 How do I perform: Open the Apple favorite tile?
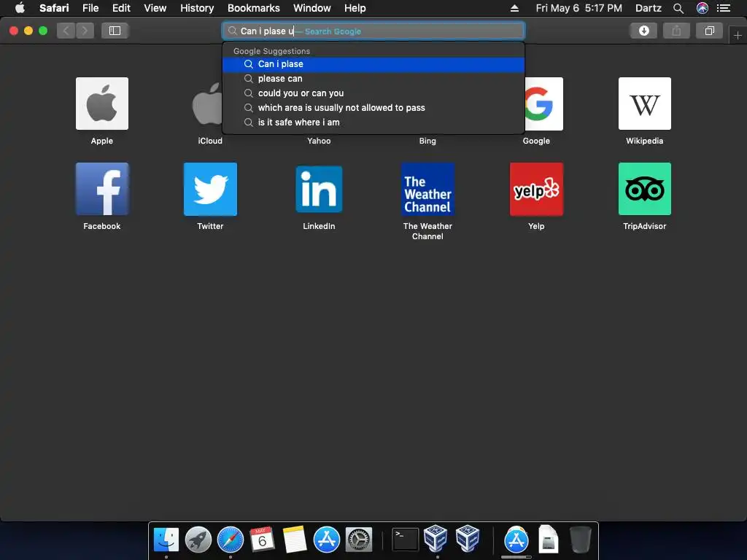tap(102, 104)
